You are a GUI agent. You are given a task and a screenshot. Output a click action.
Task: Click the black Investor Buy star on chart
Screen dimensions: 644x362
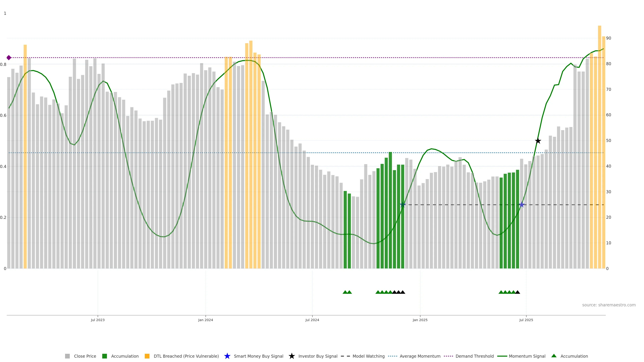pos(538,141)
